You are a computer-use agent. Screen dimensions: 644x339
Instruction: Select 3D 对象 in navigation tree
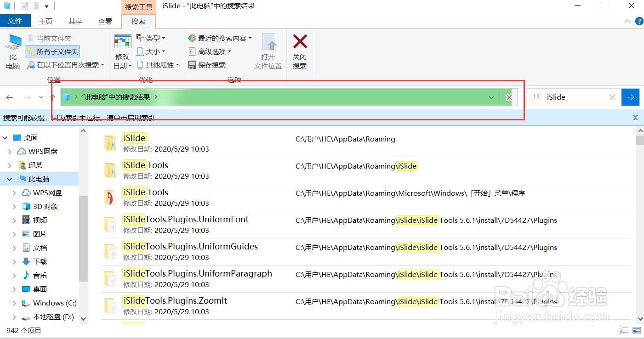[x=40, y=207]
